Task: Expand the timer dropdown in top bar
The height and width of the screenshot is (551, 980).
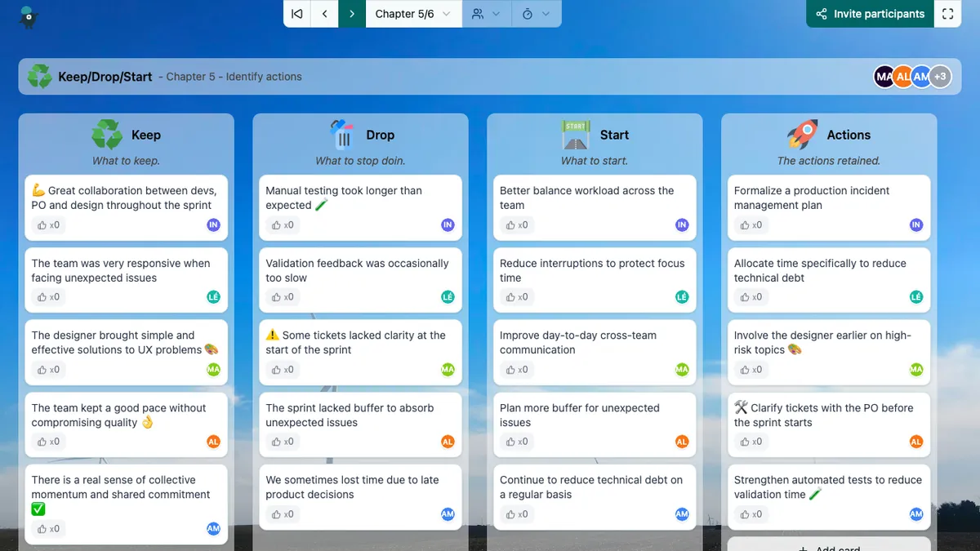Action: pyautogui.click(x=536, y=14)
